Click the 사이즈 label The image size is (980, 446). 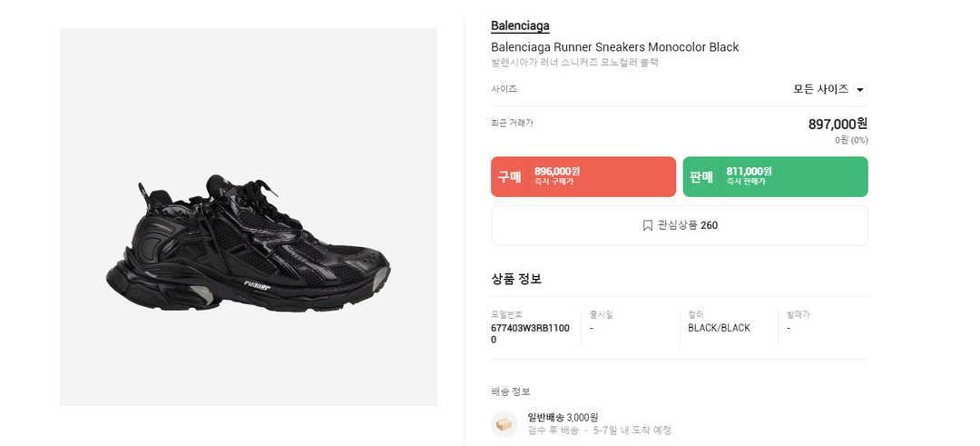(504, 89)
